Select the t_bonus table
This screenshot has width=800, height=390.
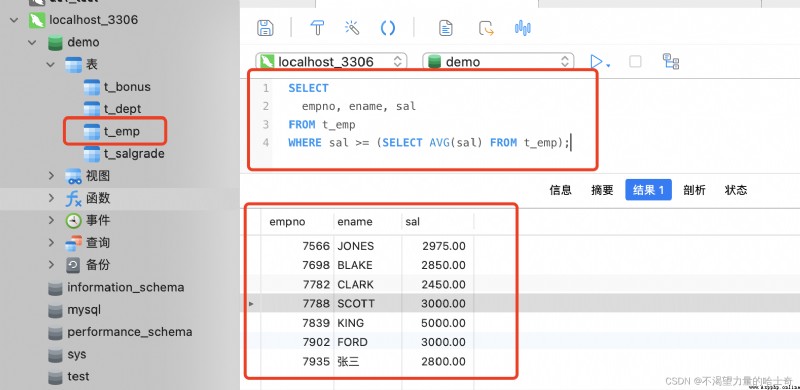[x=127, y=87]
